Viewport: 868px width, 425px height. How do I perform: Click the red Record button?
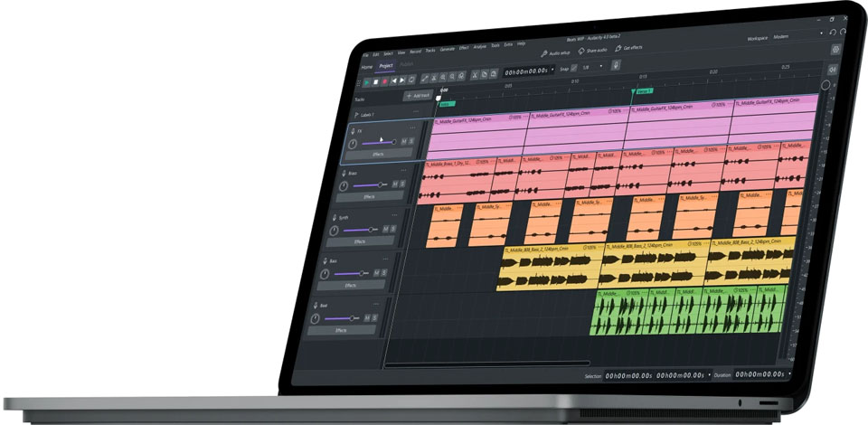point(385,80)
